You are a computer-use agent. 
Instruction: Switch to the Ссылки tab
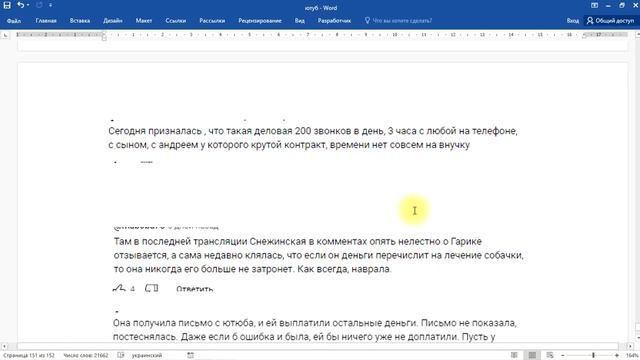[x=176, y=20]
